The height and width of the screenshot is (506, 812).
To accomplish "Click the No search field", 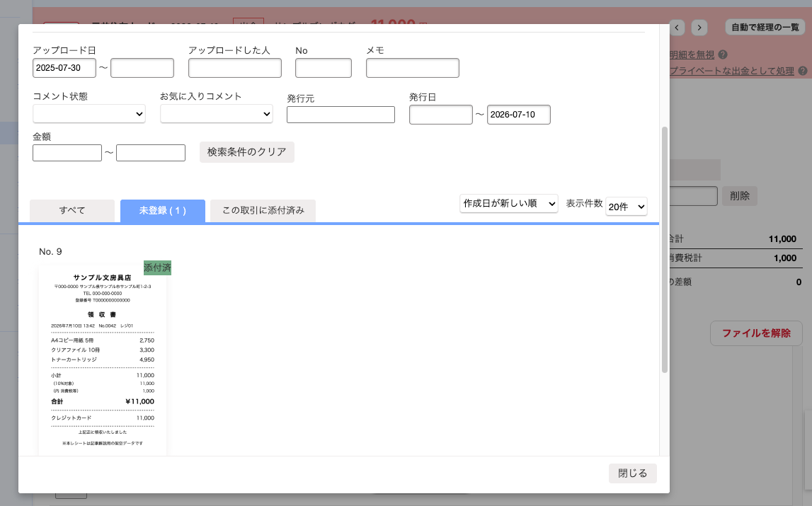I will [324, 68].
